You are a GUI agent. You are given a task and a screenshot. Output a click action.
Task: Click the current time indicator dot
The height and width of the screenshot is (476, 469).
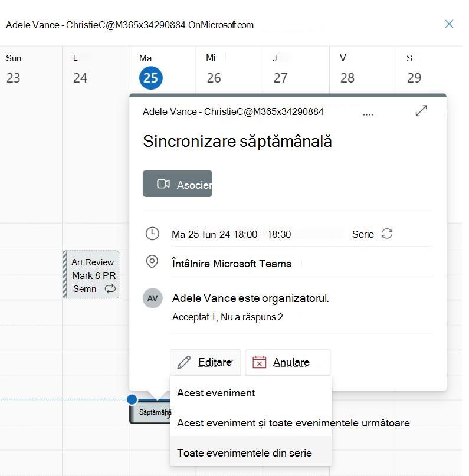[132, 399]
